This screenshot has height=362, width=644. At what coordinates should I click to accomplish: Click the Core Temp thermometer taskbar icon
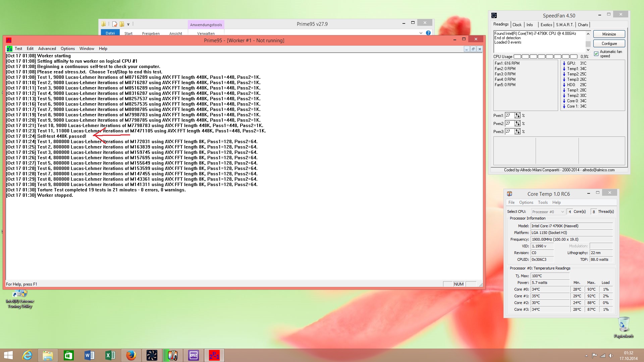[173, 355]
